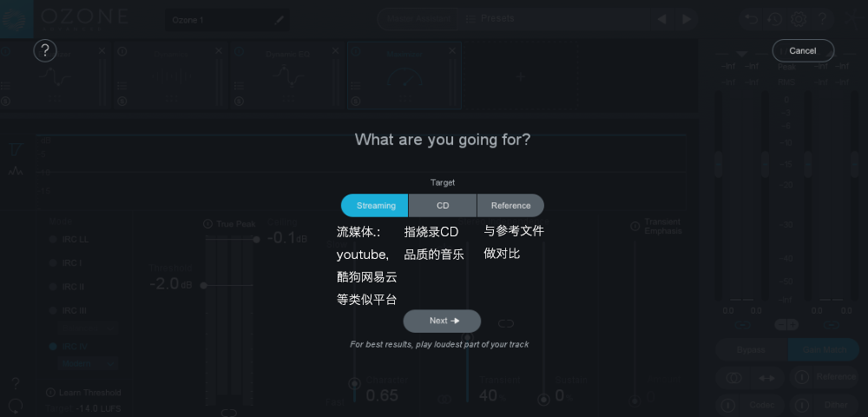Add a new module with plus
868x417 pixels.
pos(520,76)
